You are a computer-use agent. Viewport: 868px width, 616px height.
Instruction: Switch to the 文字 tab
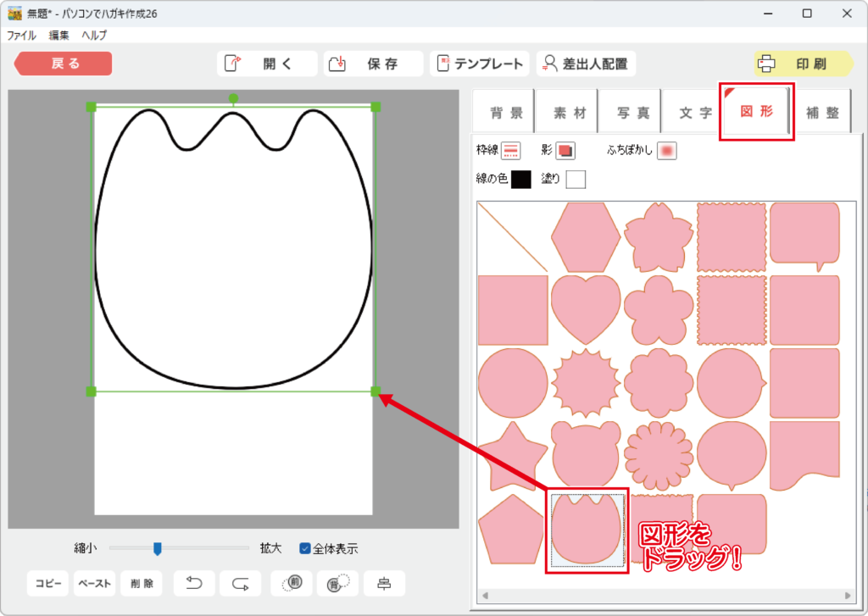[695, 113]
